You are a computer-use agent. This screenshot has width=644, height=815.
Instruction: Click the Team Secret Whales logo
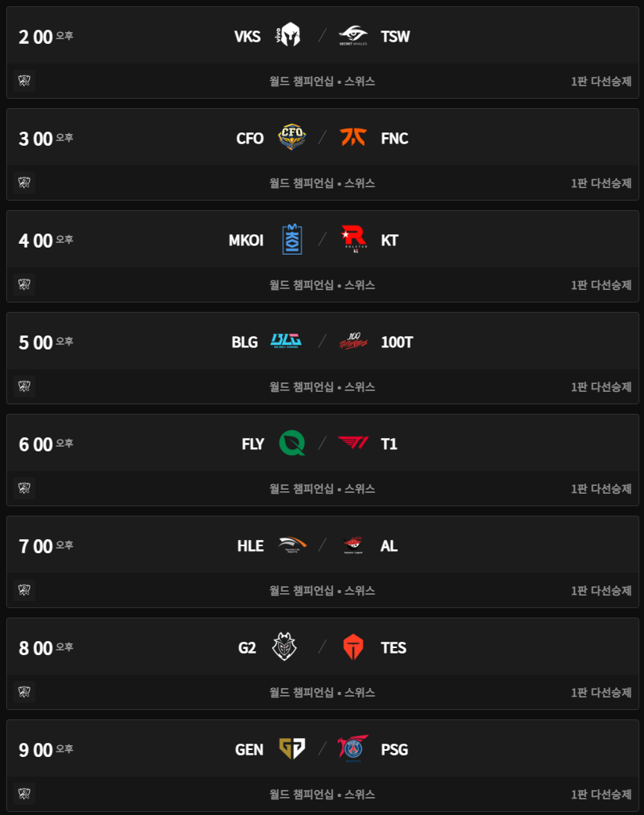[x=353, y=36]
